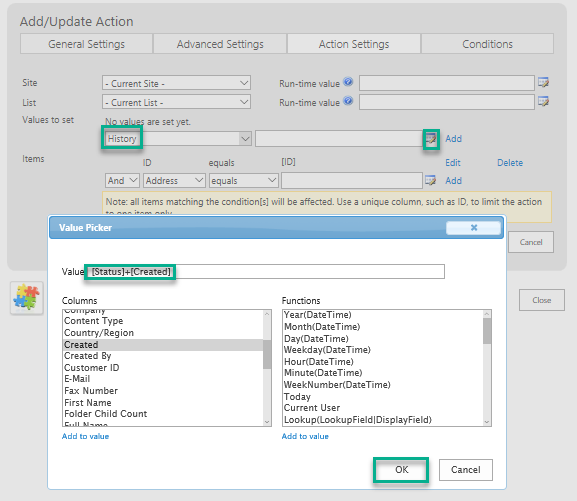Viewport: 577px width, 501px height.
Task: Select First Name in Columns list
Action: [163, 402]
